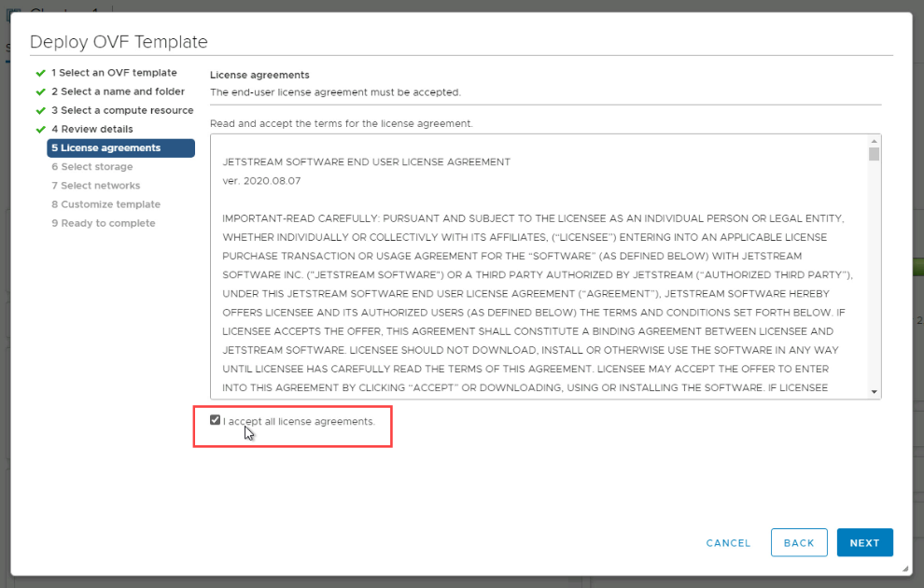
Task: Click the checkmark icon next to Select a compute resource
Action: [40, 110]
